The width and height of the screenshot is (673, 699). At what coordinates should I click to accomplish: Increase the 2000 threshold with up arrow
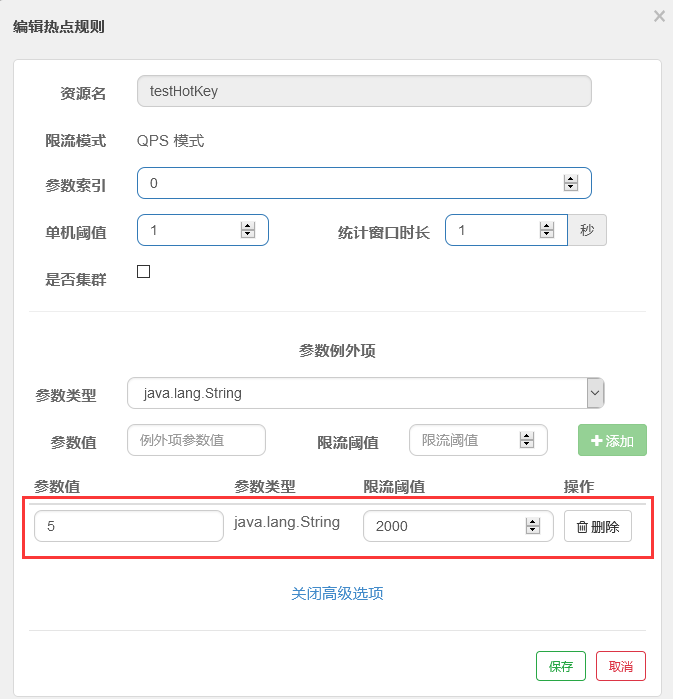[532, 521]
